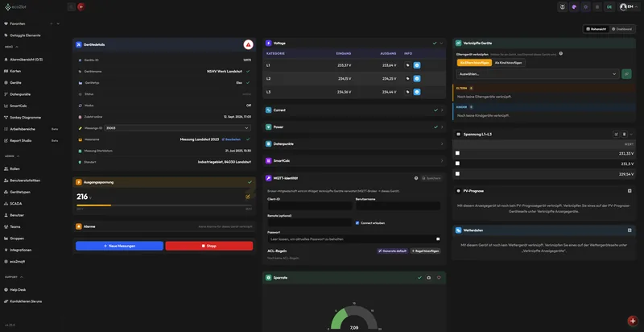Open the blue info icon for row L1
Screen dimensions: 644x332
point(417,65)
